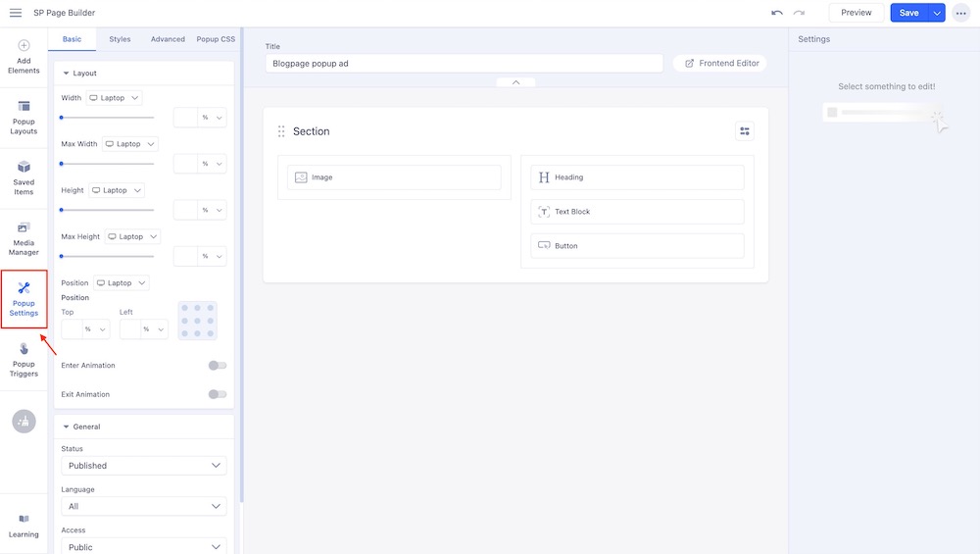Enable the Exit Animation toggle
The width and height of the screenshot is (980, 554).
(x=217, y=394)
